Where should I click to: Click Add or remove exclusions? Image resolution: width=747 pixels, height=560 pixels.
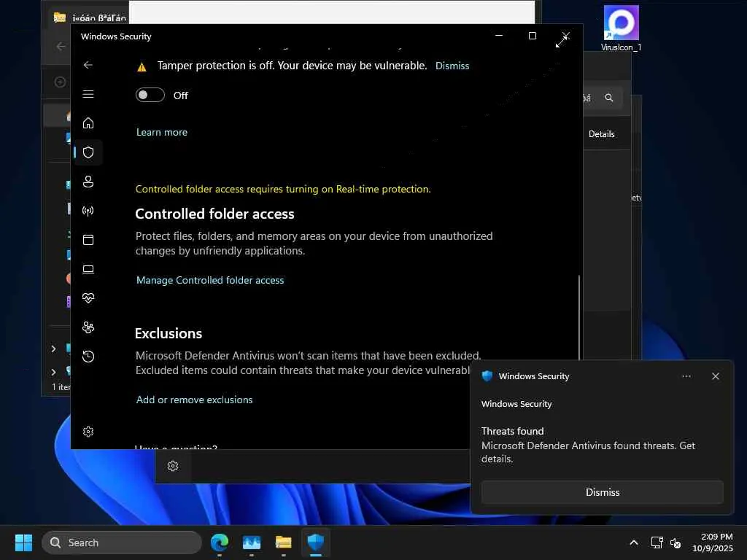pos(194,400)
